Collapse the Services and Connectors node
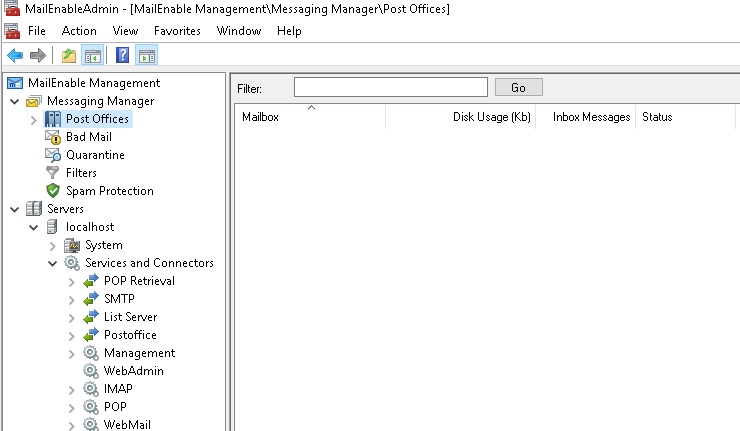This screenshot has height=431, width=740. pyautogui.click(x=52, y=263)
